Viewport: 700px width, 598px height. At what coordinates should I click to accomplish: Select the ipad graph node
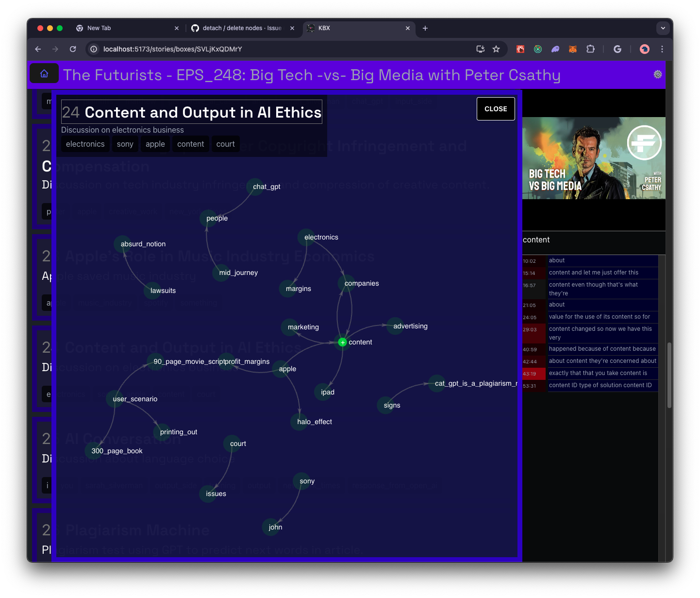point(323,392)
